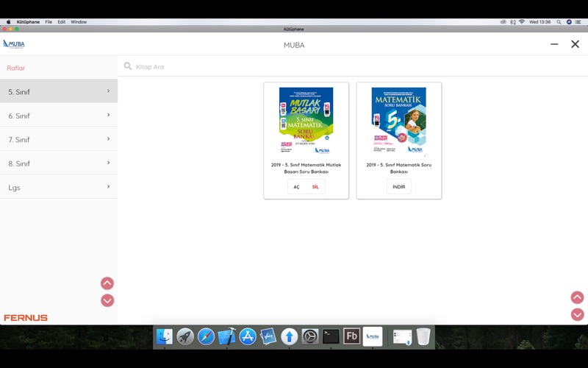
Task: Open the Kütüphane application menu
Action: point(28,22)
